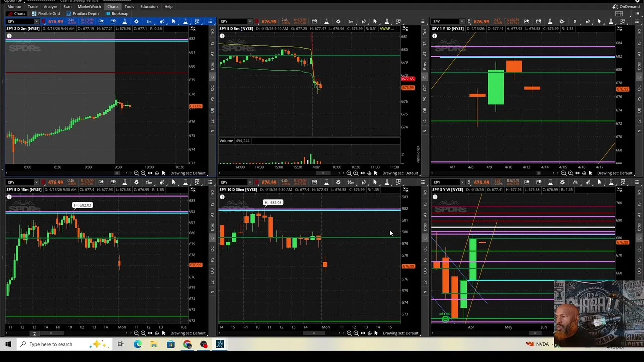Screen dimensions: 644x362
Task: Open chart settings gear on the 5m chart
Action: 338,21
